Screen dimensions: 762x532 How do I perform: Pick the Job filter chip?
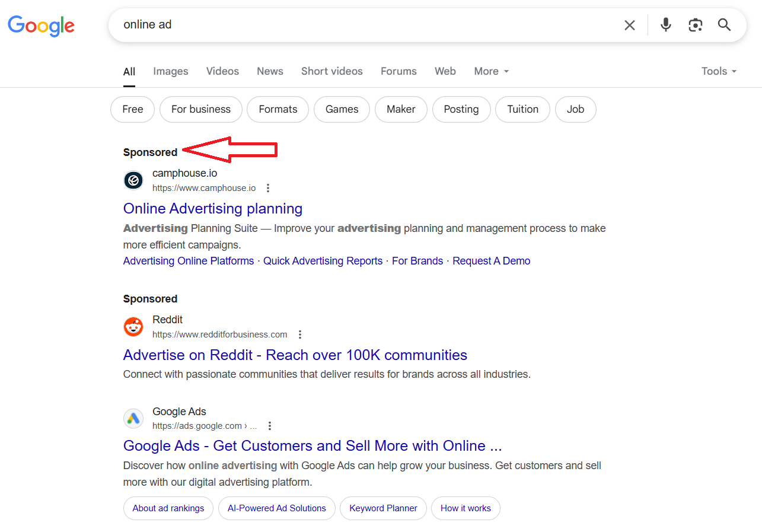pyautogui.click(x=575, y=109)
